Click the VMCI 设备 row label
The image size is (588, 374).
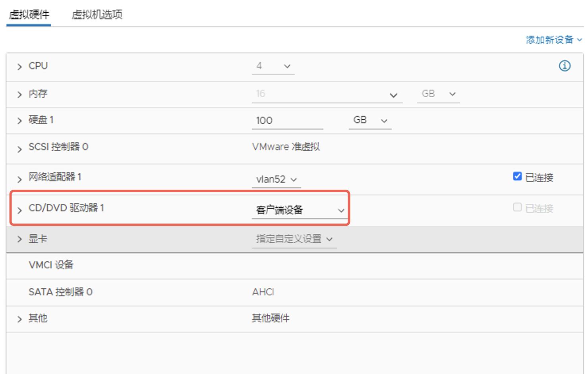(51, 265)
